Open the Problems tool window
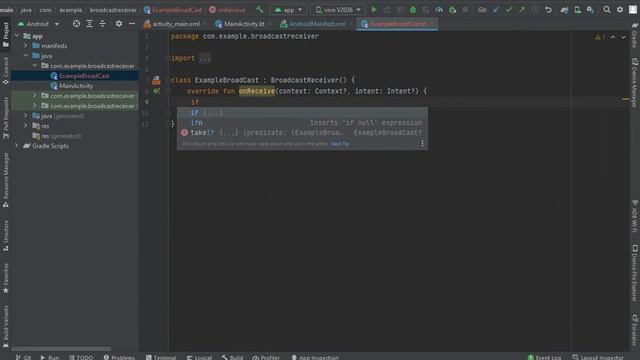 pyautogui.click(x=119, y=357)
